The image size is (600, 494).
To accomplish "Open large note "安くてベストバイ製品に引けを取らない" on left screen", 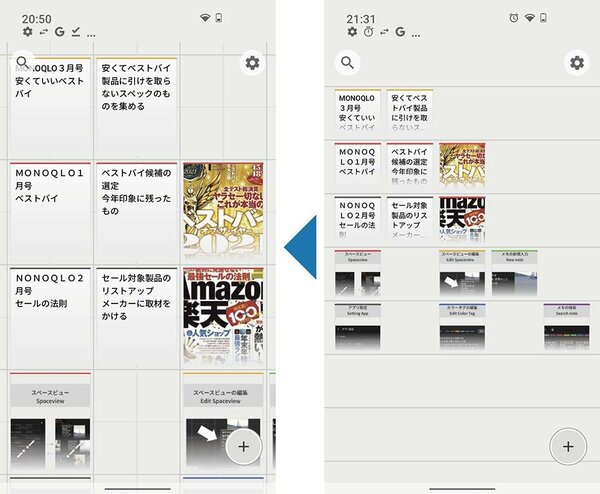I will pyautogui.click(x=137, y=108).
